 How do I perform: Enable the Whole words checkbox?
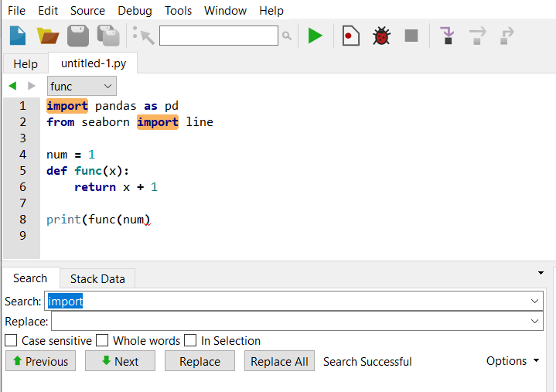102,340
